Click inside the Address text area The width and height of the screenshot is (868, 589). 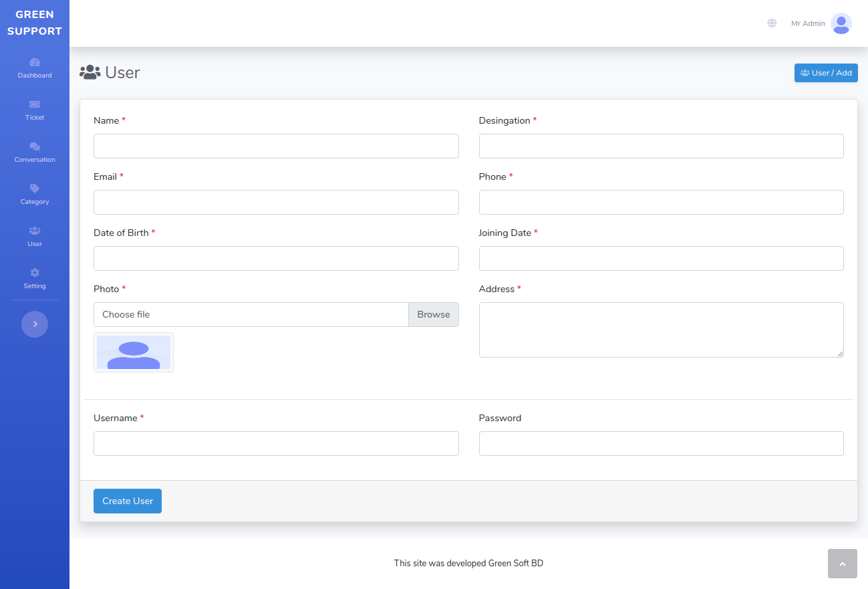(661, 330)
